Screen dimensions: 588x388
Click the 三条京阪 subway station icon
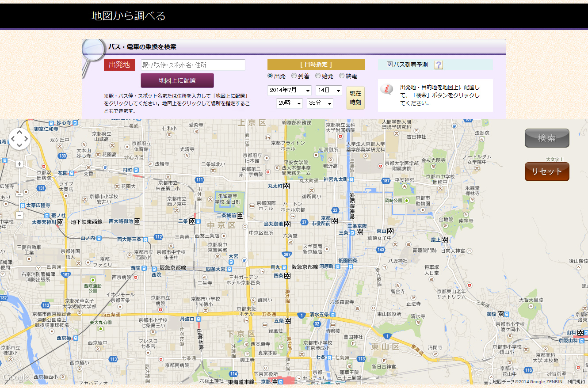click(360, 232)
